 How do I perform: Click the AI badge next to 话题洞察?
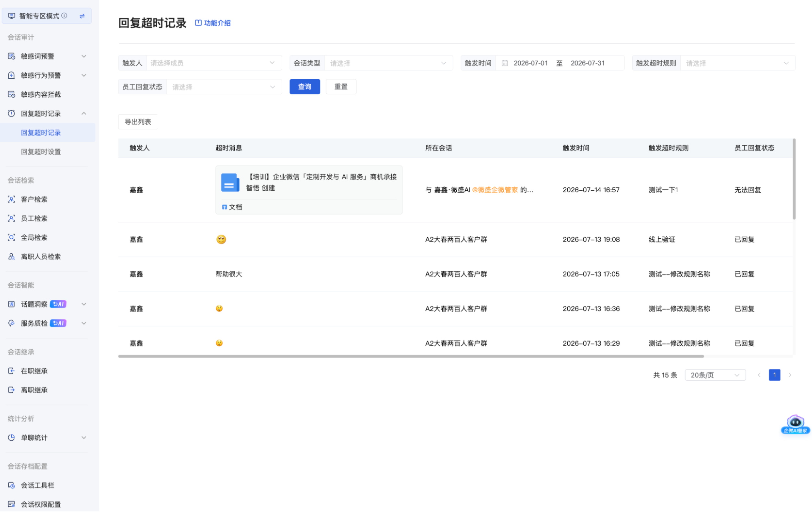[x=58, y=305]
